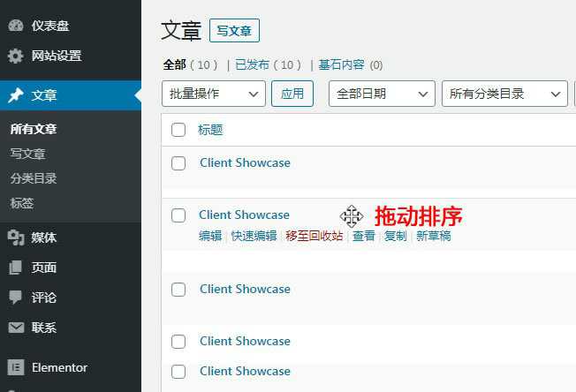Open the Elementor icon in the sidebar
This screenshot has height=392, width=576.
click(x=16, y=367)
